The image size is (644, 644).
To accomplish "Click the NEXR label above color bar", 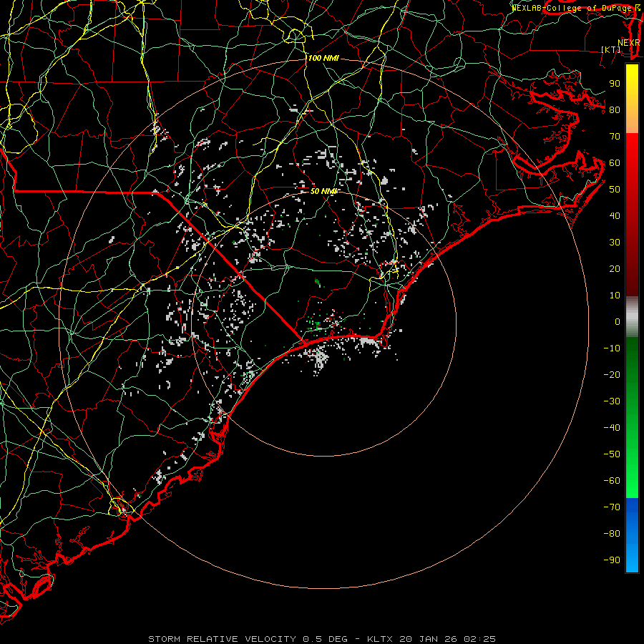I will [629, 43].
